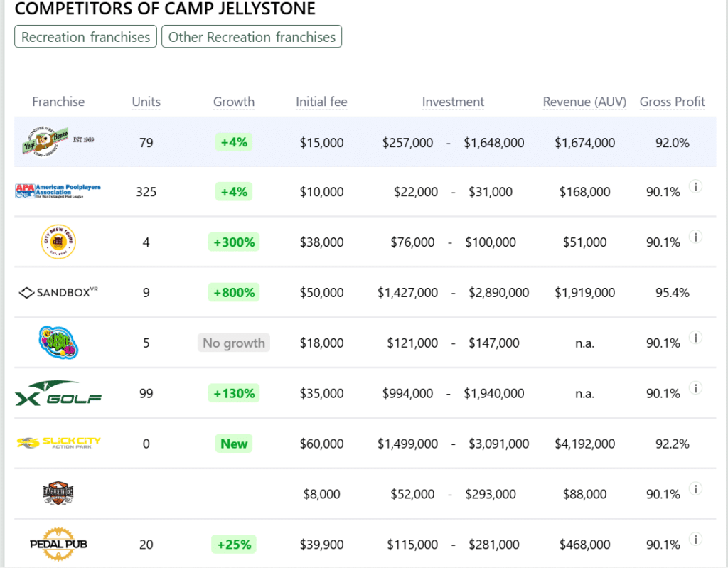Click the +800% growth badge
Viewport: 728px width, 568px height.
(233, 293)
